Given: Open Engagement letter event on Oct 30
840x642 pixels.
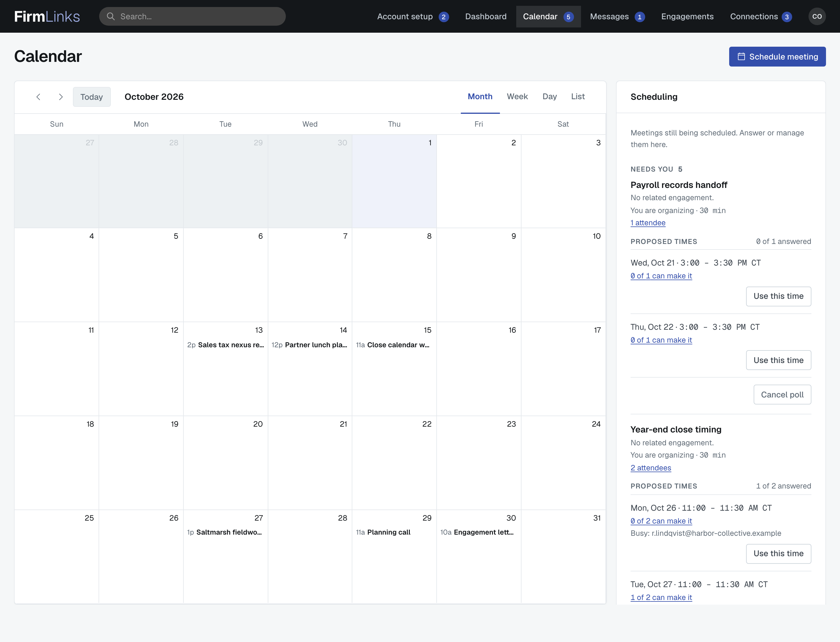Looking at the screenshot, I should 478,532.
